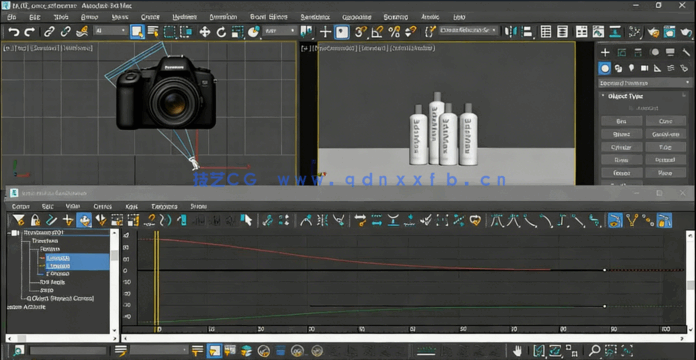Click the third-row left Object Type button

click(621, 147)
